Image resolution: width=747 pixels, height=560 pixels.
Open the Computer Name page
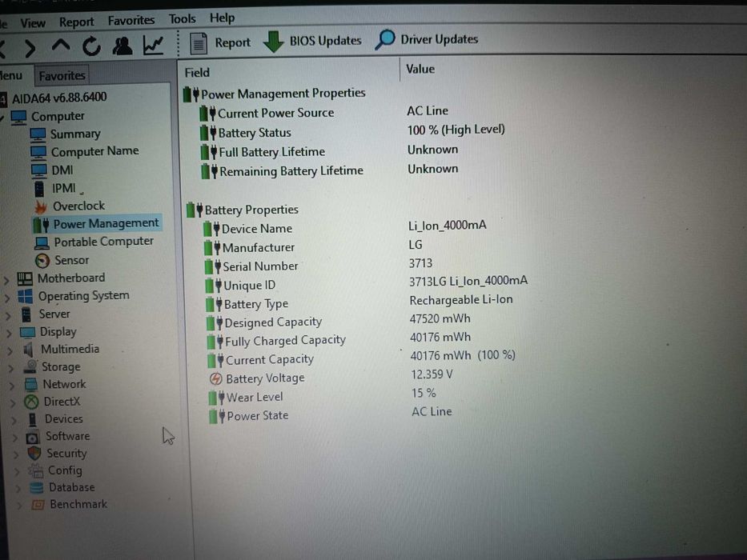pyautogui.click(x=84, y=151)
